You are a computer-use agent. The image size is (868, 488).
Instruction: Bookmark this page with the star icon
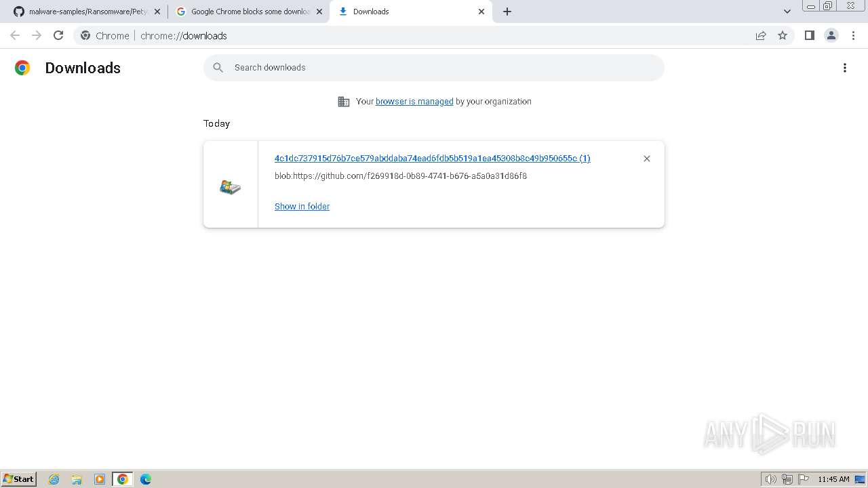click(x=783, y=35)
